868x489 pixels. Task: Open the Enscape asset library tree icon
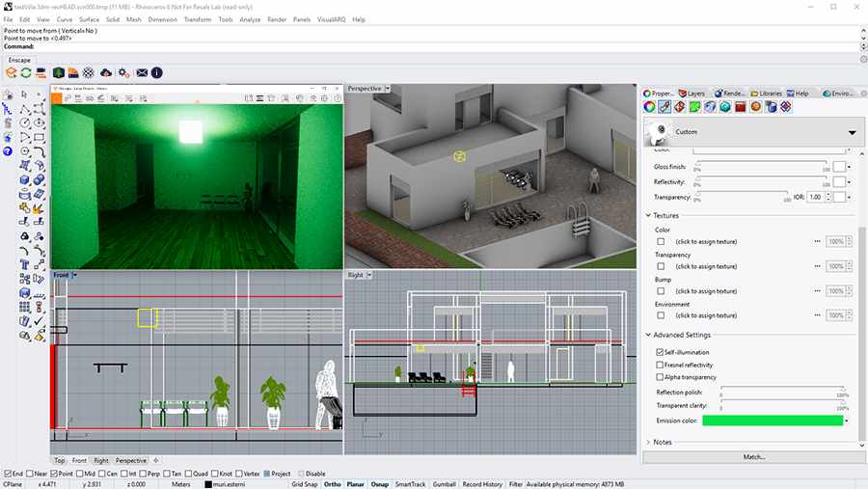[58, 72]
